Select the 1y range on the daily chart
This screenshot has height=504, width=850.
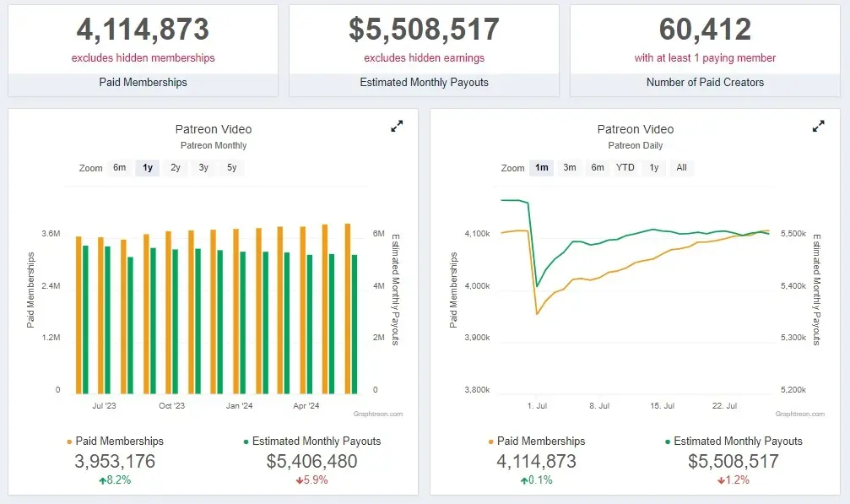coord(653,168)
